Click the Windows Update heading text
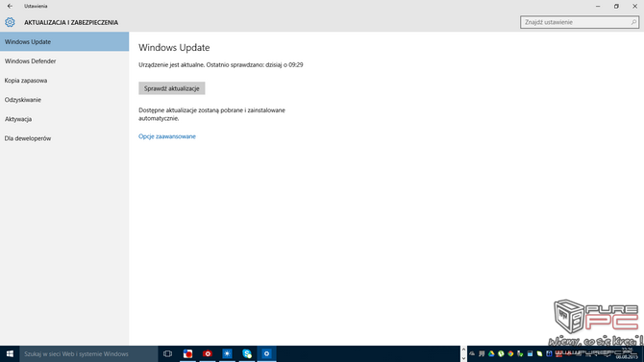The width and height of the screenshot is (644, 362). tap(174, 48)
